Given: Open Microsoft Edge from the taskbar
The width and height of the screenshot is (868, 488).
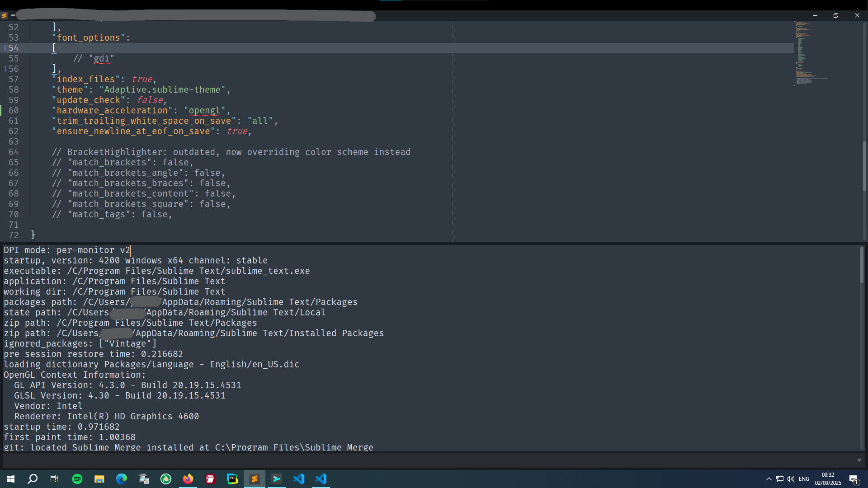Looking at the screenshot, I should 122,479.
